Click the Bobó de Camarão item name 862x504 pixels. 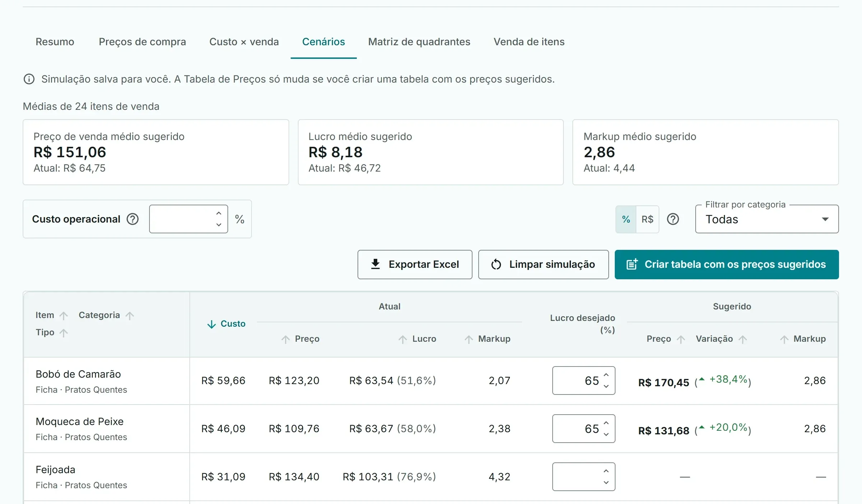(78, 374)
